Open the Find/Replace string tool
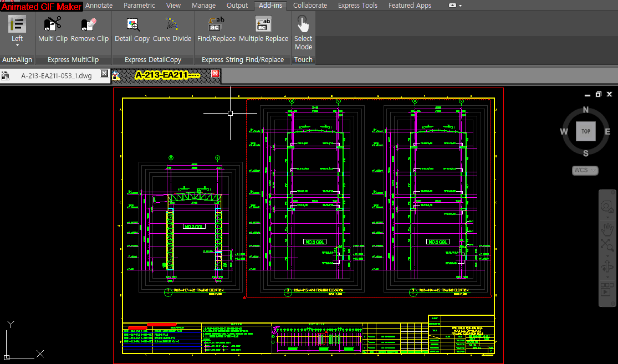The image size is (618, 364). (216, 24)
